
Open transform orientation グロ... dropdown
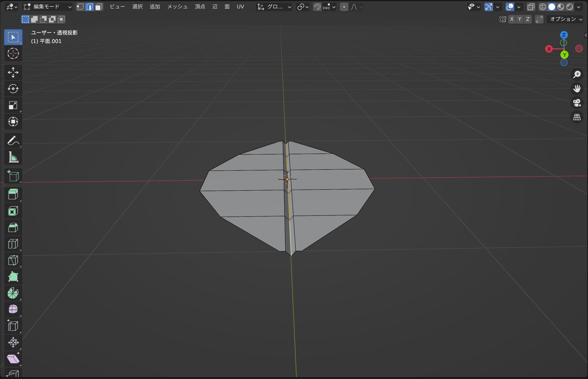[274, 7]
